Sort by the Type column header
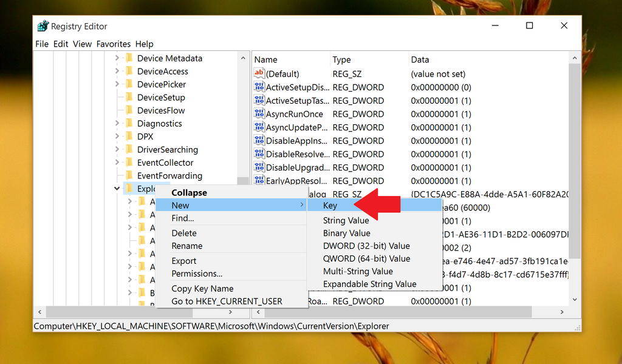The width and height of the screenshot is (622, 364). 369,59
